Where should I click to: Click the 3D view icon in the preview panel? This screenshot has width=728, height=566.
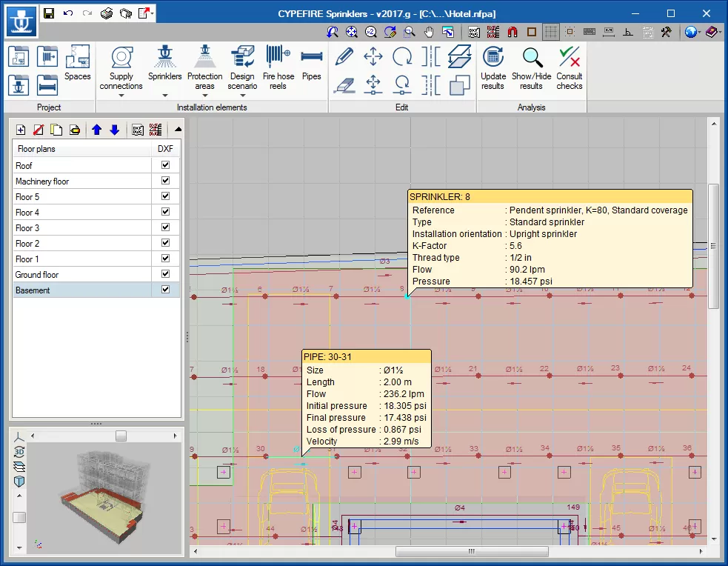coord(19,452)
